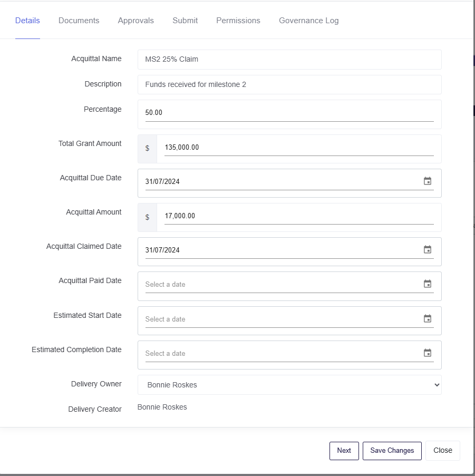Open the Documents tab
The height and width of the screenshot is (476, 475).
[x=79, y=21]
